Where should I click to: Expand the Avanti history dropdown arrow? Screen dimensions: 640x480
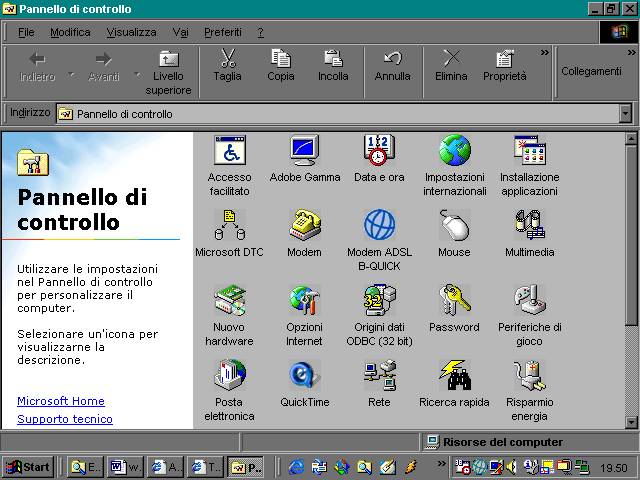[138, 74]
